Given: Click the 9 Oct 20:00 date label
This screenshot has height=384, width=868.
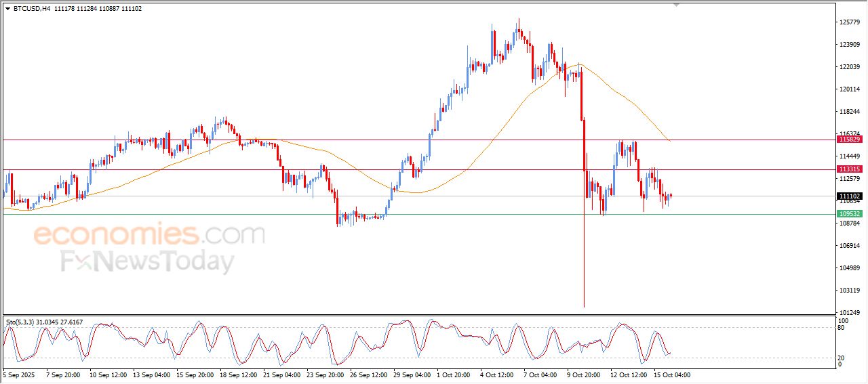Looking at the screenshot, I should point(585,375).
